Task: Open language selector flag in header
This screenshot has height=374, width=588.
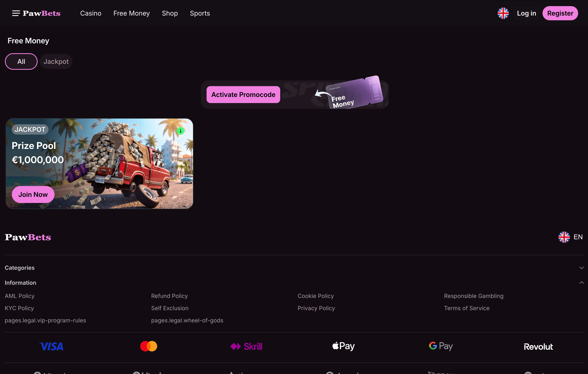Action: (x=503, y=13)
